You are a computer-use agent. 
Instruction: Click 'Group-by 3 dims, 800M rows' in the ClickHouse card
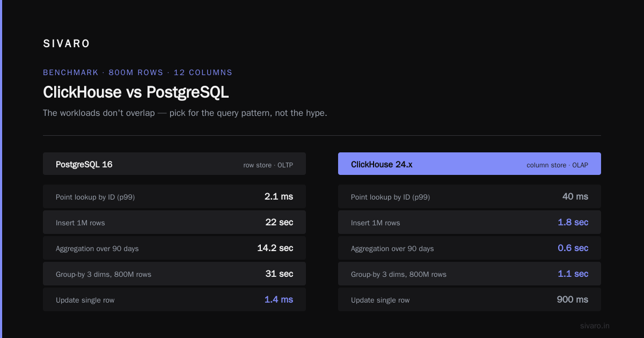(399, 274)
